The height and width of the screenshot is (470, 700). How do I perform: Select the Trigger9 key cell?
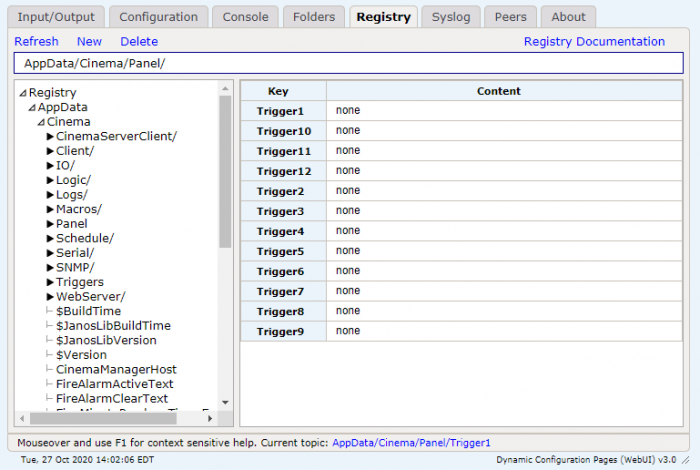tap(283, 332)
